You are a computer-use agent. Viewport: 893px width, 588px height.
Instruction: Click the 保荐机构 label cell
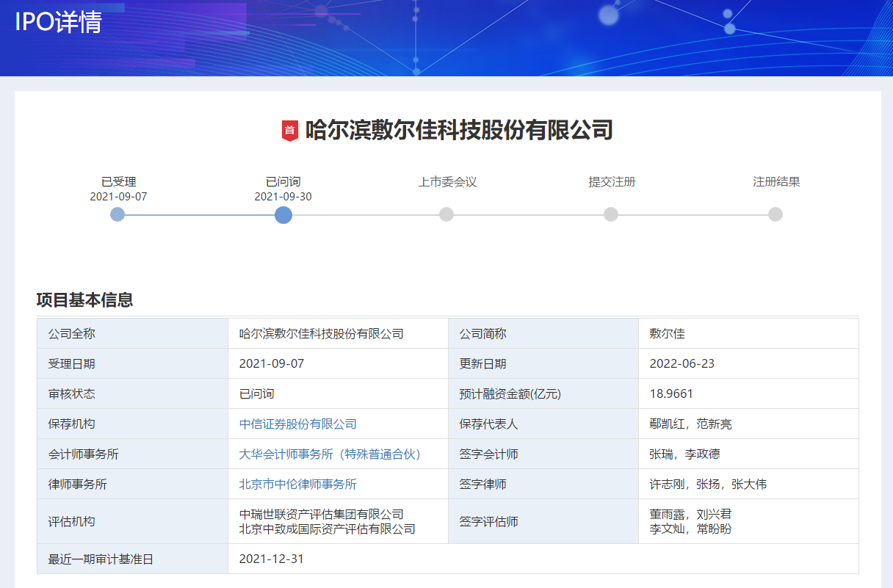click(x=132, y=424)
